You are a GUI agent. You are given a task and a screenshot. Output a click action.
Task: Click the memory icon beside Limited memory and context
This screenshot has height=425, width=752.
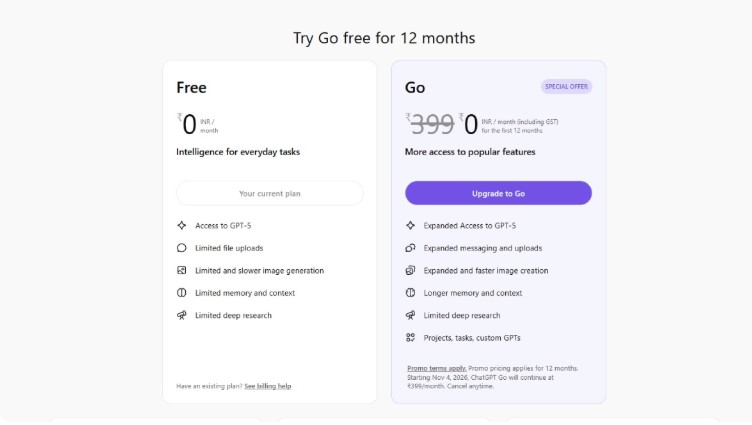click(181, 293)
